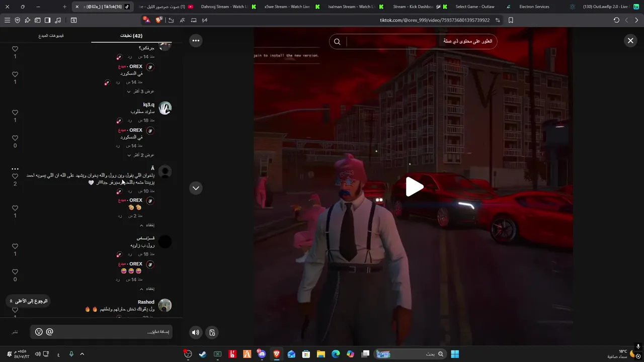The width and height of the screenshot is (644, 362).
Task: Reply to the 'رول ب زاويه' comment
Action: (129, 254)
